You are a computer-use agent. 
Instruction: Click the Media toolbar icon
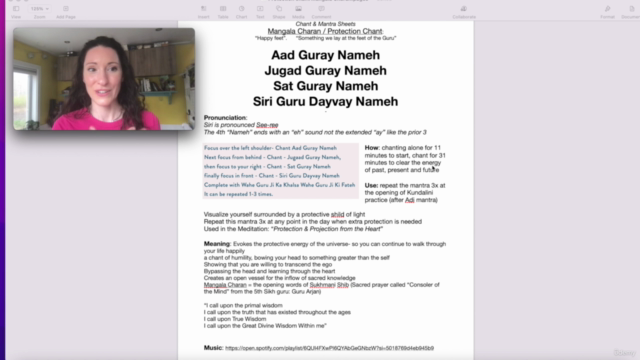[x=298, y=9]
